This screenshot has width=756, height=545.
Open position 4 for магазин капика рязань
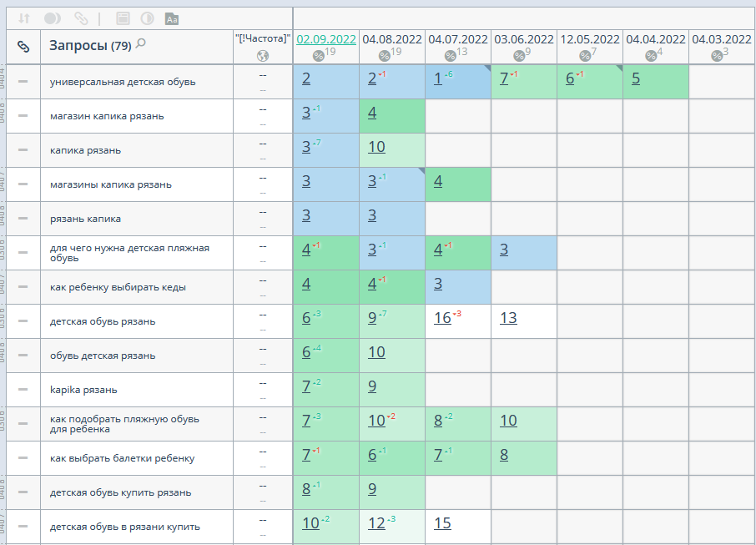click(x=372, y=113)
